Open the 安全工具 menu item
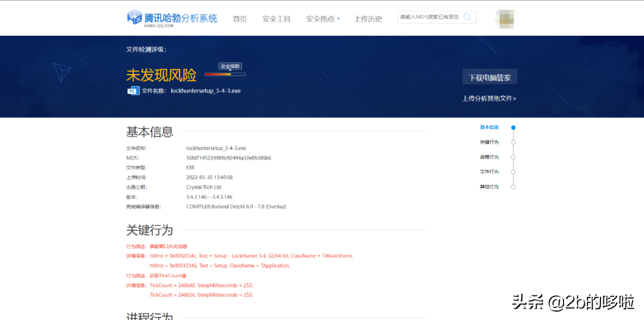Viewport: 644px width, 320px height. pos(277,18)
